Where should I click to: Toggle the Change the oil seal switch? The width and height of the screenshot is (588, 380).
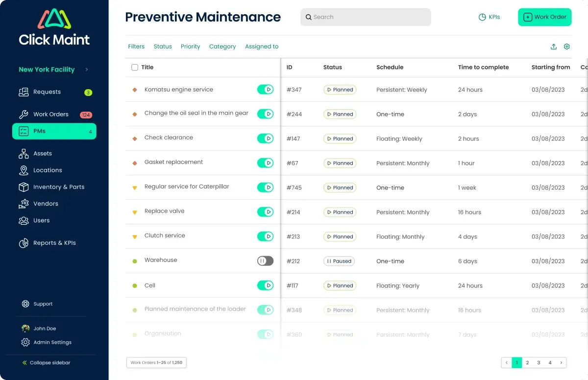(x=265, y=114)
